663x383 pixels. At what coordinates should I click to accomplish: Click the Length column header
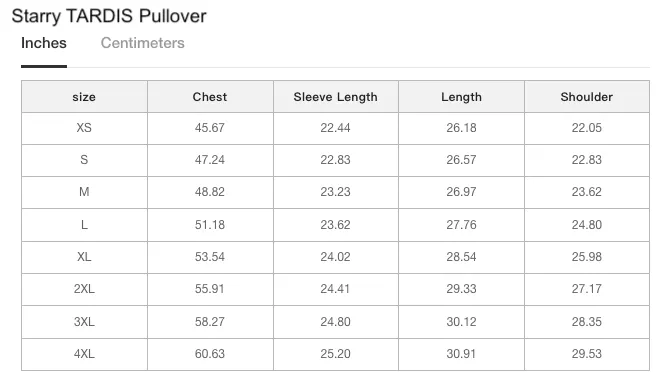point(461,97)
